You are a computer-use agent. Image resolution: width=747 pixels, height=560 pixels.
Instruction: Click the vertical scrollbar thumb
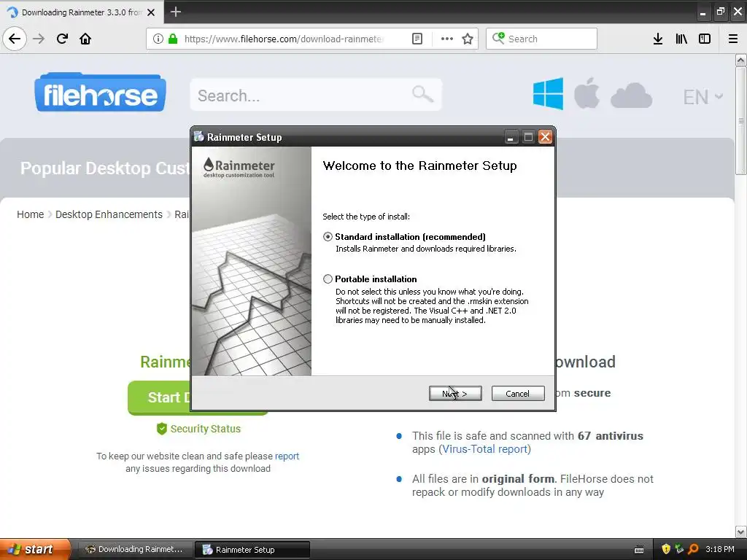click(740, 121)
